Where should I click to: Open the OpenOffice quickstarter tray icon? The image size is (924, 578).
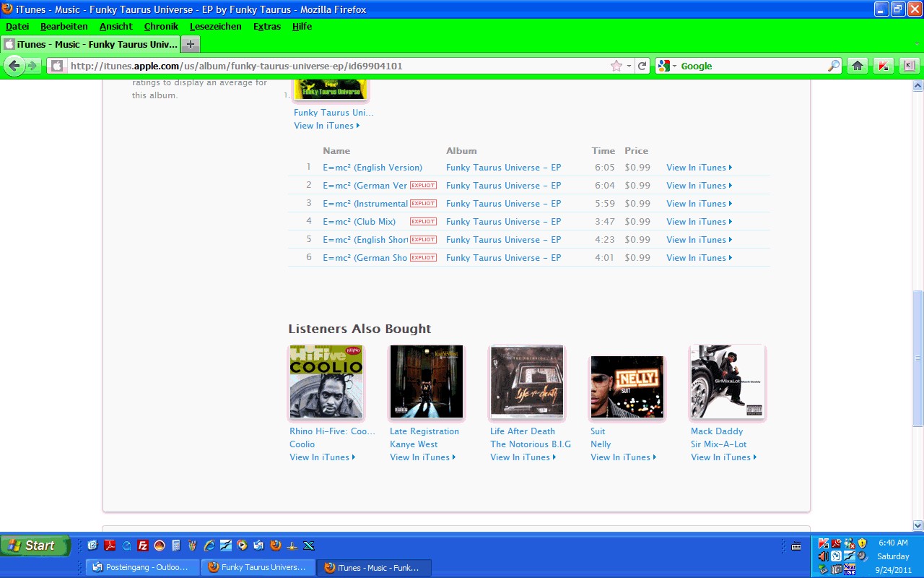[850, 556]
